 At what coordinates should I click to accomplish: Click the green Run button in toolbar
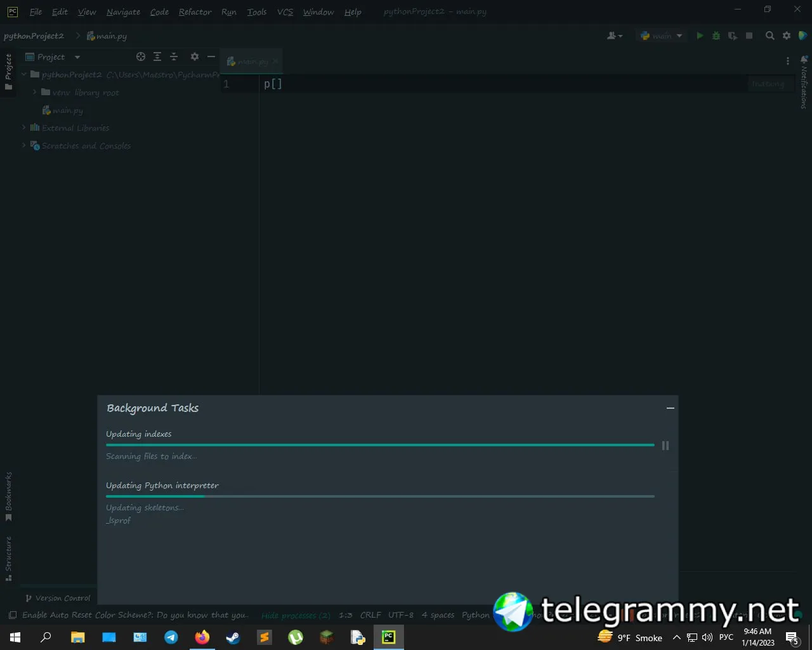tap(700, 36)
